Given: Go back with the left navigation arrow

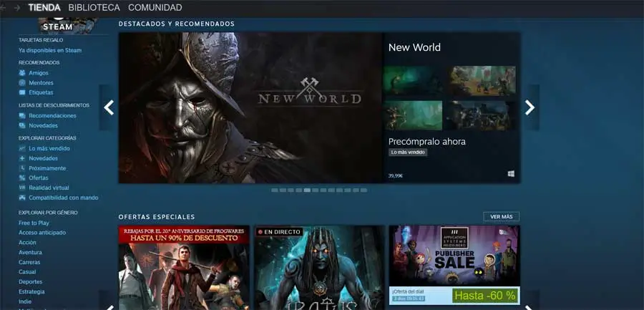Looking at the screenshot, I should coord(4,7).
